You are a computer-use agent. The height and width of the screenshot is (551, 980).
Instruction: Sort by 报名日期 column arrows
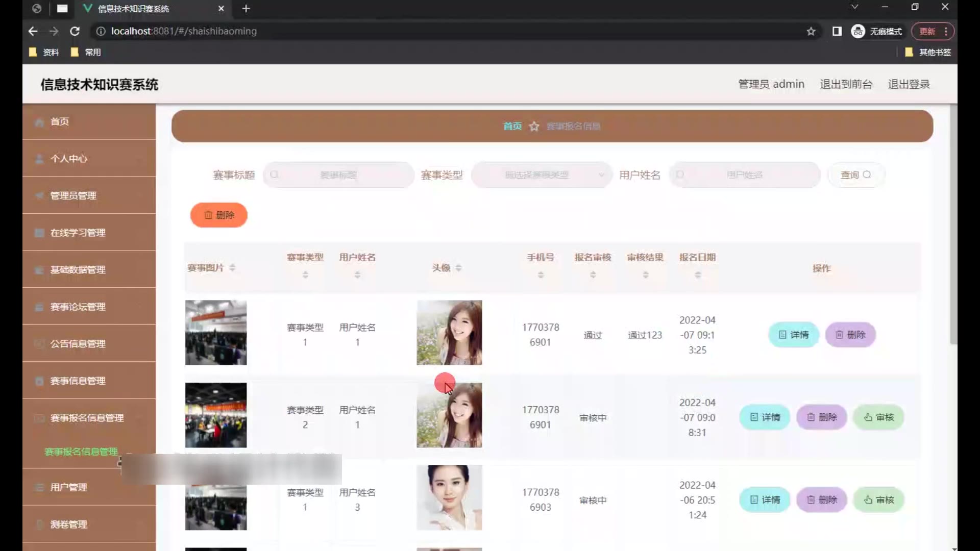coord(698,275)
